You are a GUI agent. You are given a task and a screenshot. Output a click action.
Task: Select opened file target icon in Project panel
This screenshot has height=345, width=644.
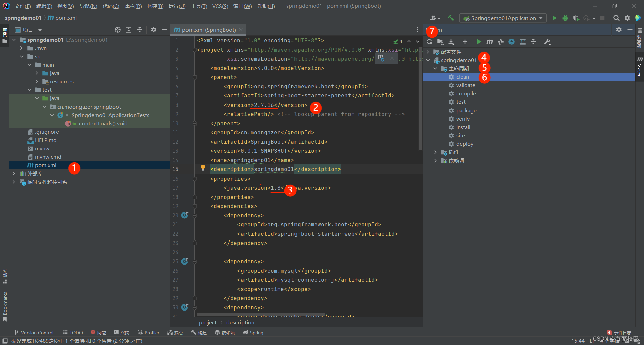(x=118, y=30)
